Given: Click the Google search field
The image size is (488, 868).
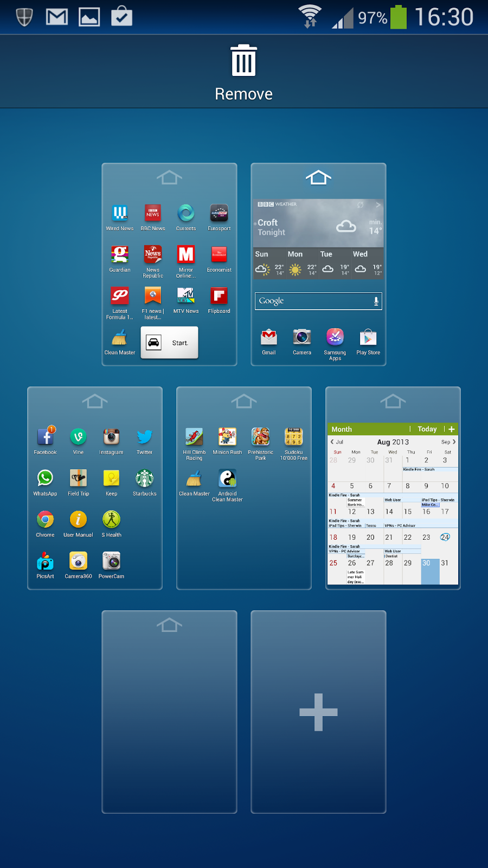Looking at the screenshot, I should (x=318, y=301).
